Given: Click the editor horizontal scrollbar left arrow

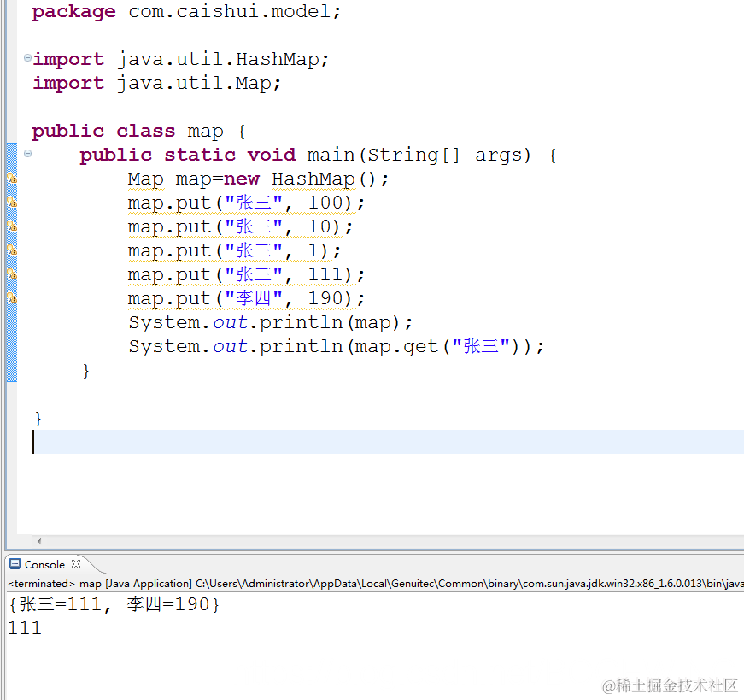Looking at the screenshot, I should (x=39, y=541).
